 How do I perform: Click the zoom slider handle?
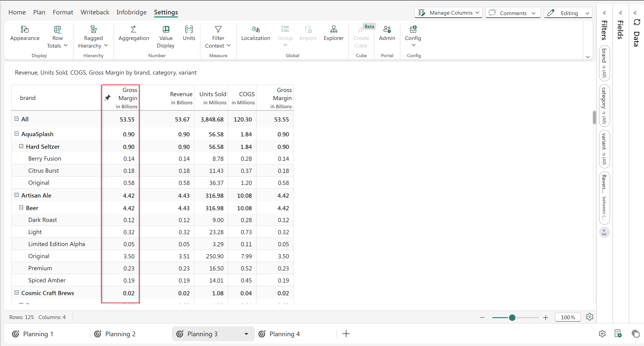pos(512,317)
